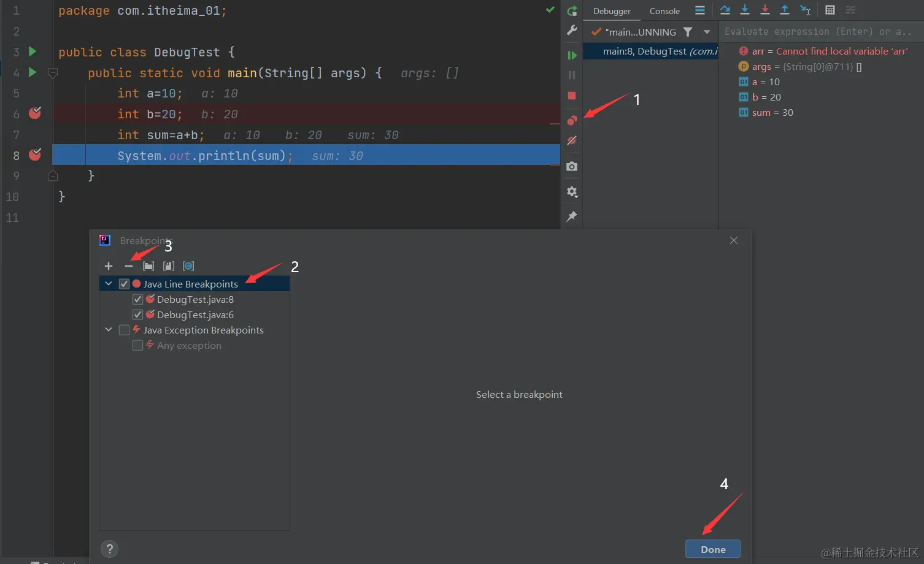Click Group by File icon in Breakpoints dialog

pyautogui.click(x=169, y=266)
